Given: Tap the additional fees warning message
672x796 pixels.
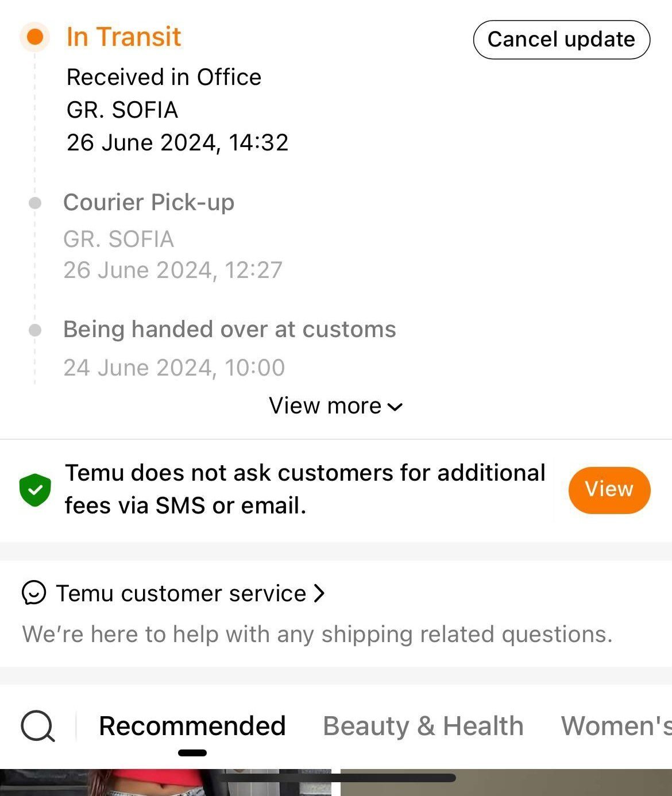Looking at the screenshot, I should pyautogui.click(x=304, y=489).
